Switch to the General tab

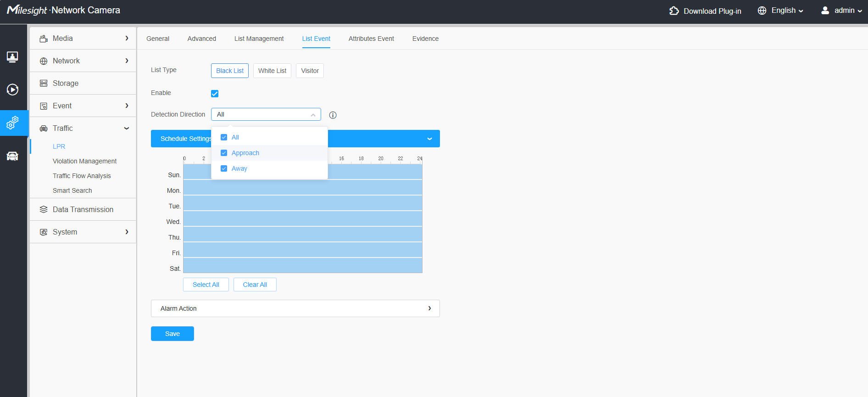[x=158, y=39]
